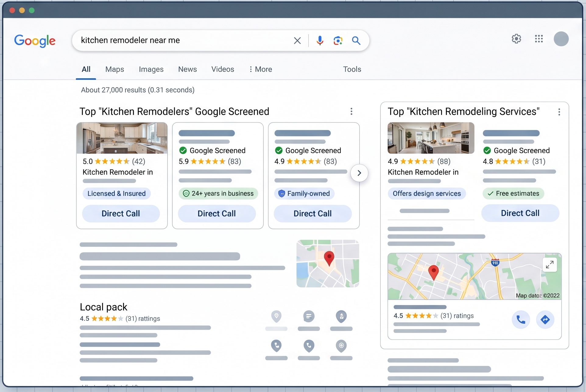The width and height of the screenshot is (586, 392).
Task: Open the kitchen photo on the 5.0 card
Action: 122,138
